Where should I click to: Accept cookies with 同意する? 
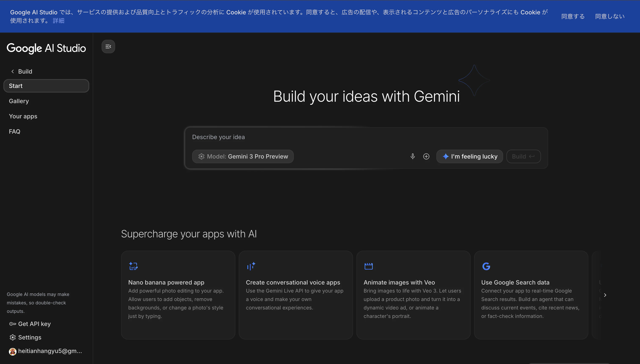[x=573, y=16]
